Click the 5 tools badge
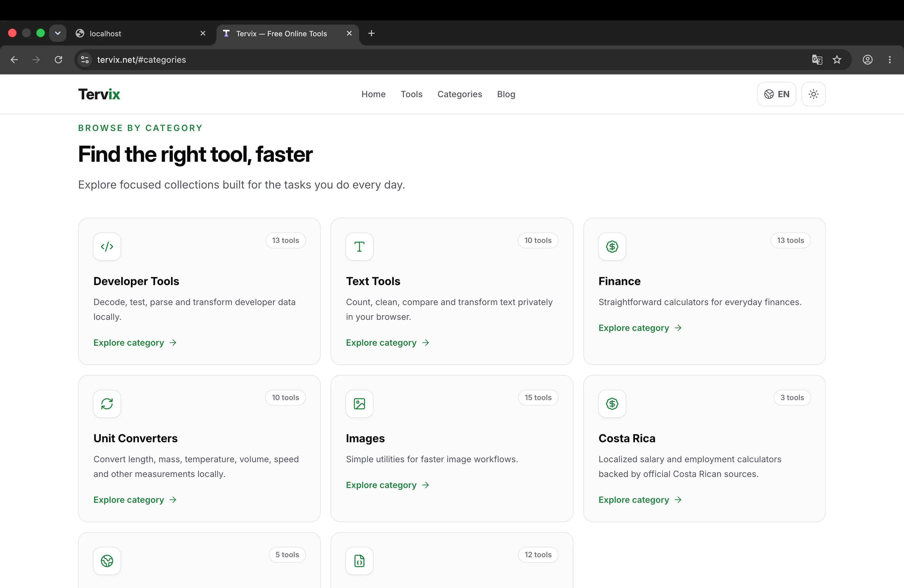Image resolution: width=904 pixels, height=588 pixels. 287,554
